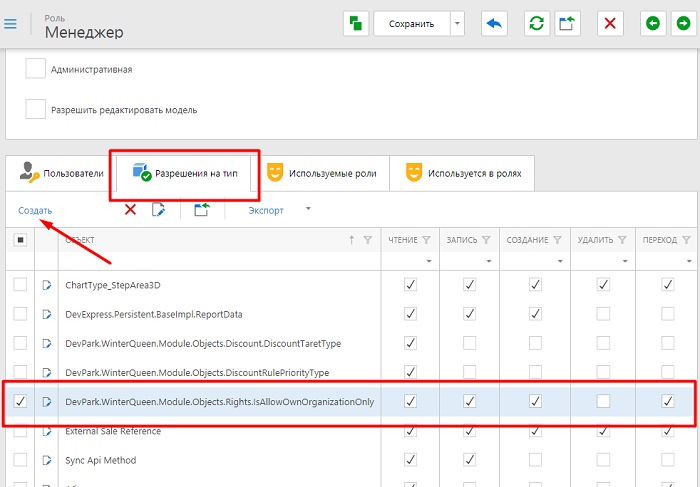Open edit icon for IsAllowOwnOrganizationOnly row
Screen dimensions: 700x487
tap(46, 402)
